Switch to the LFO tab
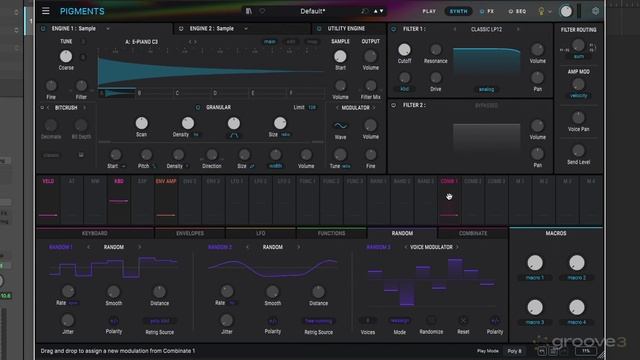The width and height of the screenshot is (640, 360). [260, 233]
